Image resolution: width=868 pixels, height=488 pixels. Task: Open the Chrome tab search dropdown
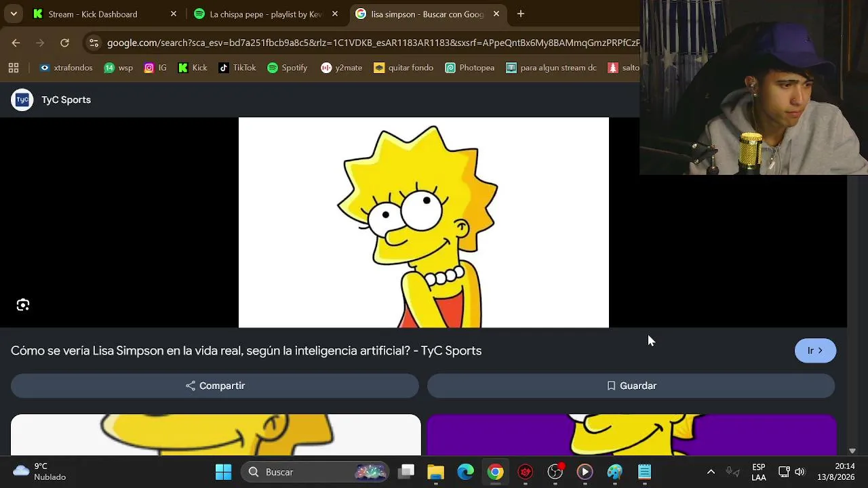tap(14, 14)
